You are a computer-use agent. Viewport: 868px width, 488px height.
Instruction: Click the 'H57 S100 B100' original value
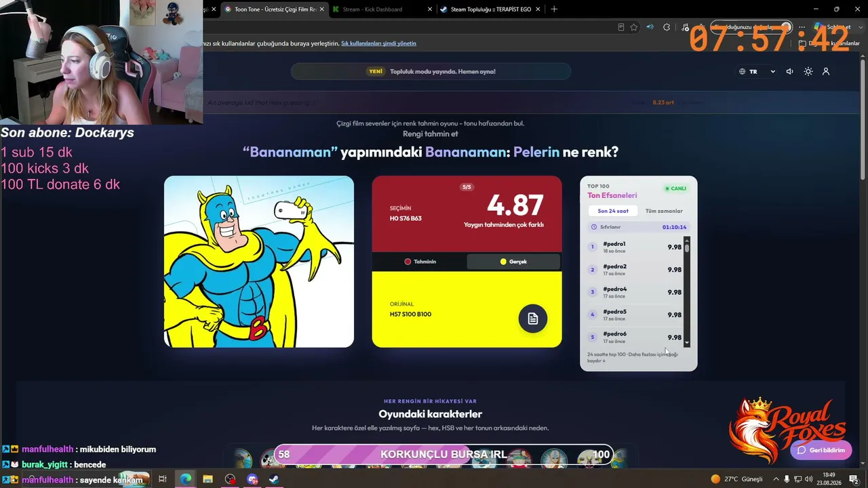coord(410,314)
